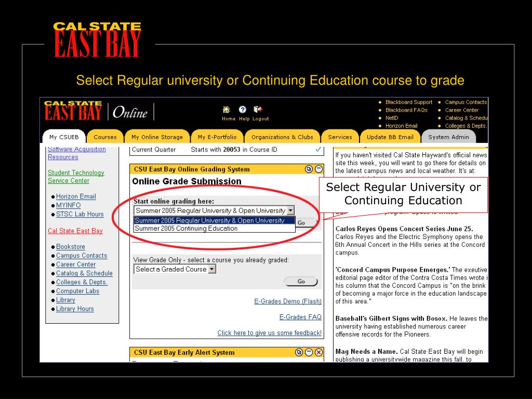Click the NetID header link

click(x=392, y=118)
